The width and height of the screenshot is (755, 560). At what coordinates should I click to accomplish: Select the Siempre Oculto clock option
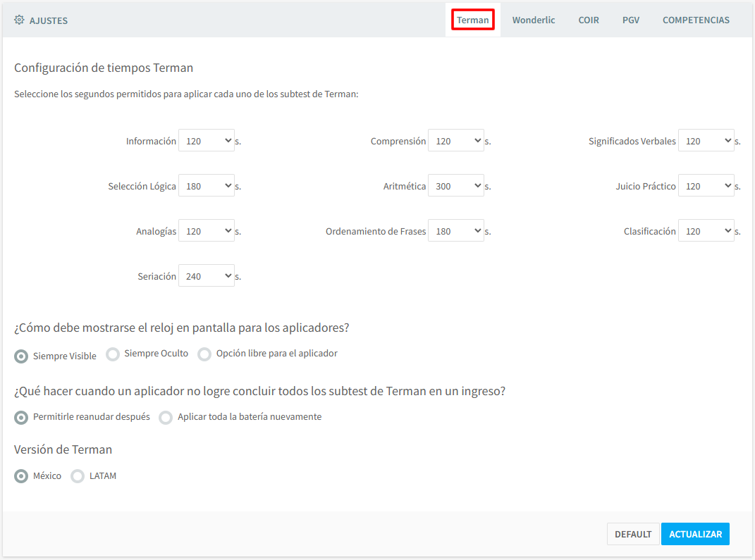tap(113, 354)
